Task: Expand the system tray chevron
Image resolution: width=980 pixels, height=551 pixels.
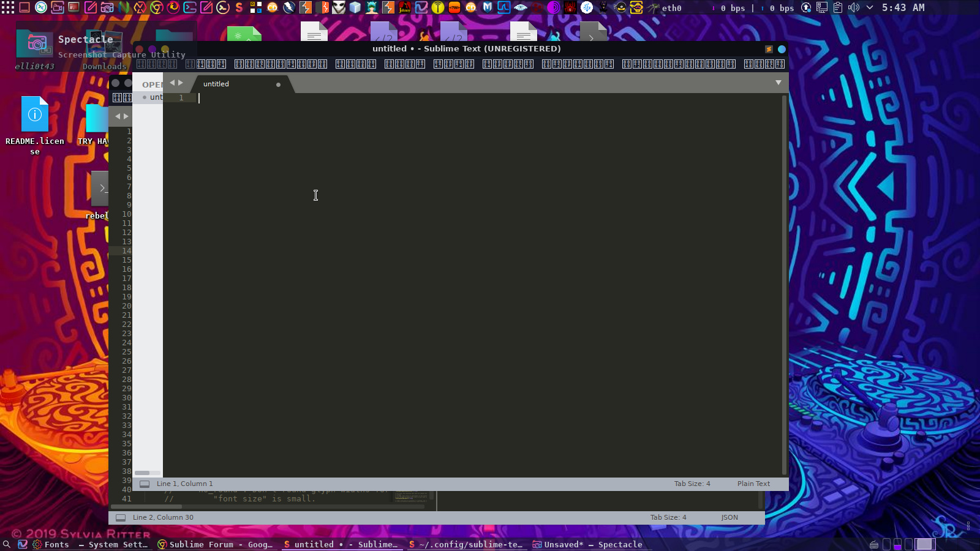Action: click(x=869, y=7)
